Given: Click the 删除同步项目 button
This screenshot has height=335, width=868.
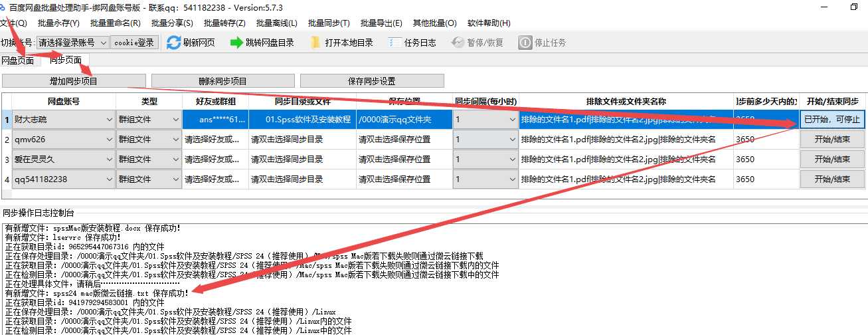Looking at the screenshot, I should coord(223,81).
